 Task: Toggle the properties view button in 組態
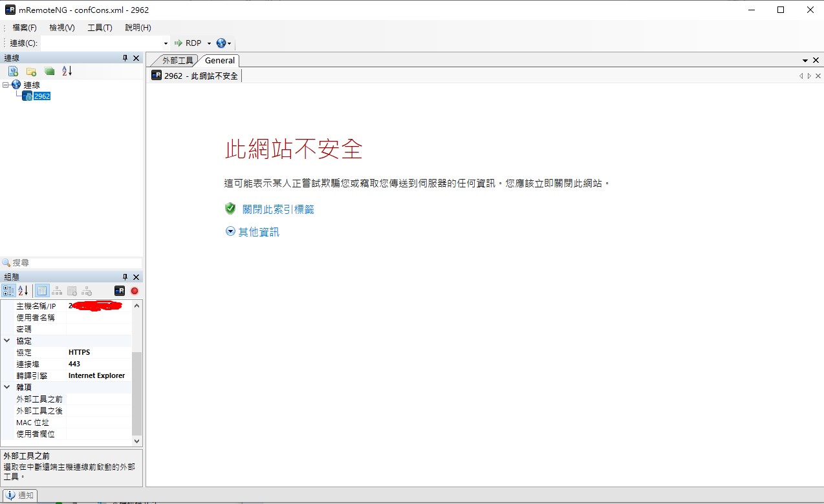click(41, 291)
